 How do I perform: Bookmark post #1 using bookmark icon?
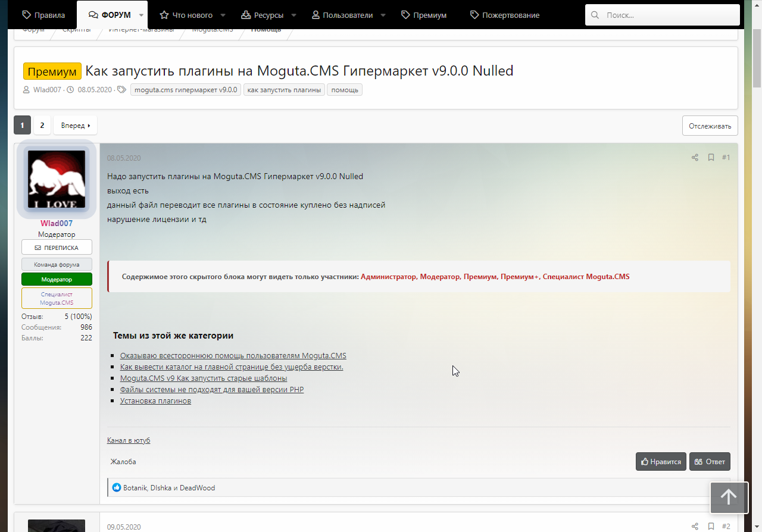tap(711, 158)
